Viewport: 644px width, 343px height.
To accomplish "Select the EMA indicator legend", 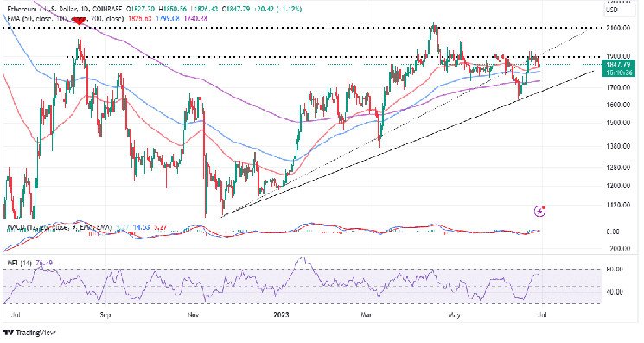I will pyautogui.click(x=66, y=18).
